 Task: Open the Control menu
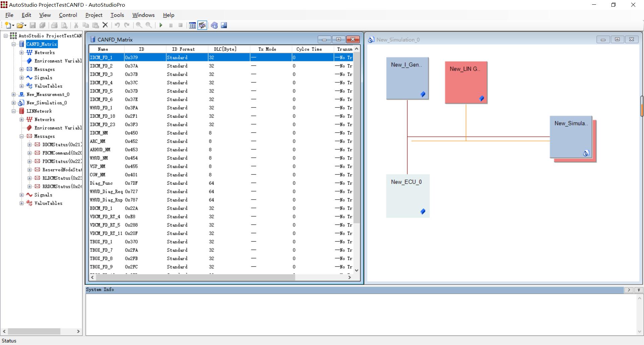[x=68, y=15]
